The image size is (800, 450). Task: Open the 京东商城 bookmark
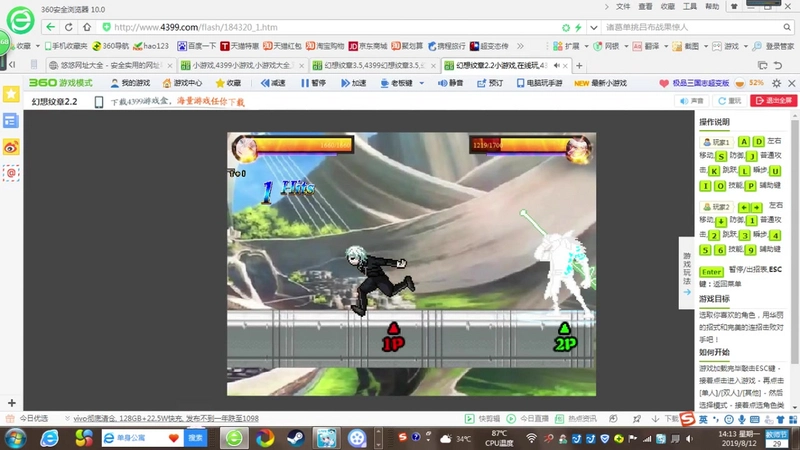[368, 46]
